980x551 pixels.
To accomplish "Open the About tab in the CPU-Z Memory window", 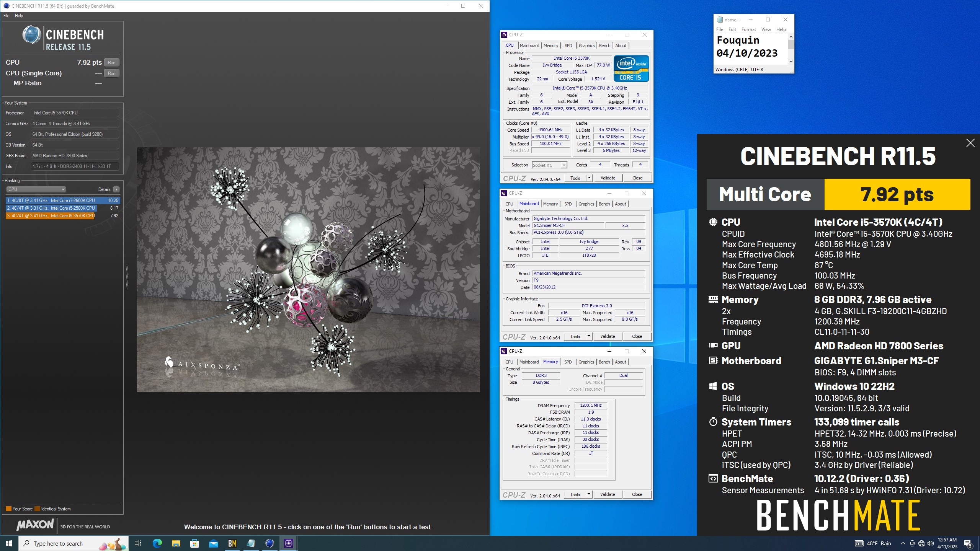I will [621, 362].
